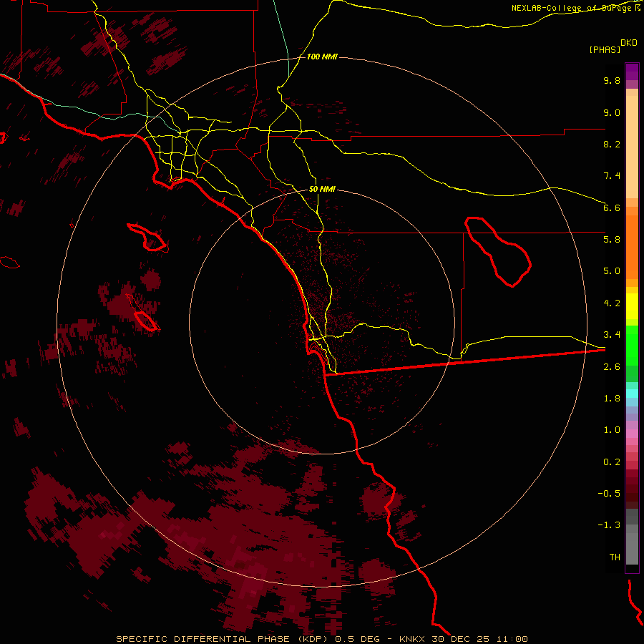Click the TH threshold label on the scale

615,557
